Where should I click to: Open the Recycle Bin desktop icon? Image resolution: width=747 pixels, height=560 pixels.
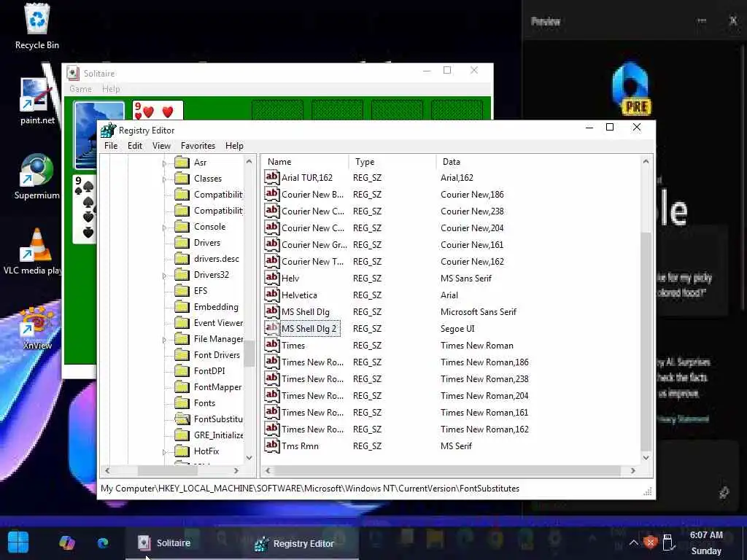37,27
